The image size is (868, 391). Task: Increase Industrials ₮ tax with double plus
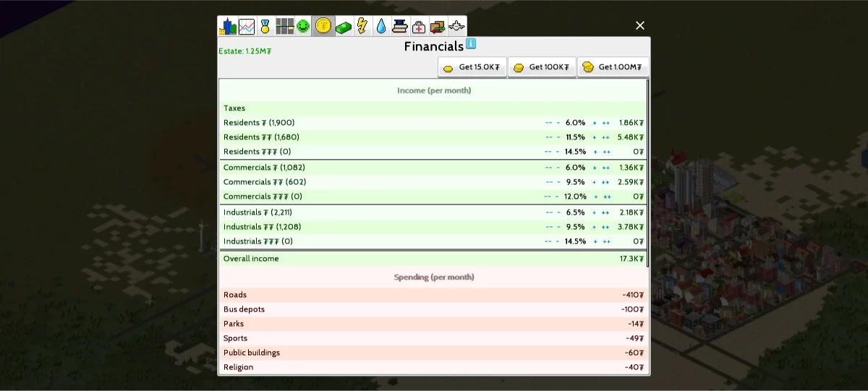point(606,212)
